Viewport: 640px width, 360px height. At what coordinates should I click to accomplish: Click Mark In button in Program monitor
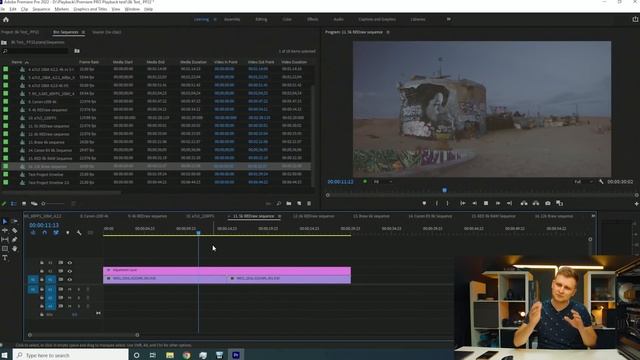coord(436,203)
